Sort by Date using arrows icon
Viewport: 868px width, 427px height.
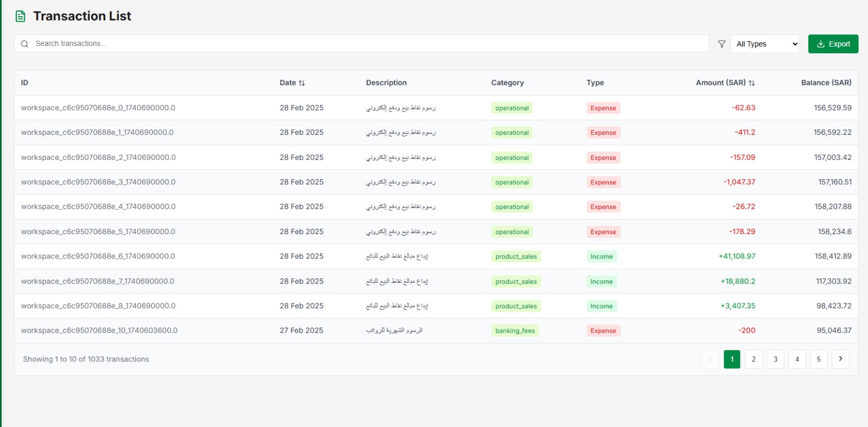point(302,83)
